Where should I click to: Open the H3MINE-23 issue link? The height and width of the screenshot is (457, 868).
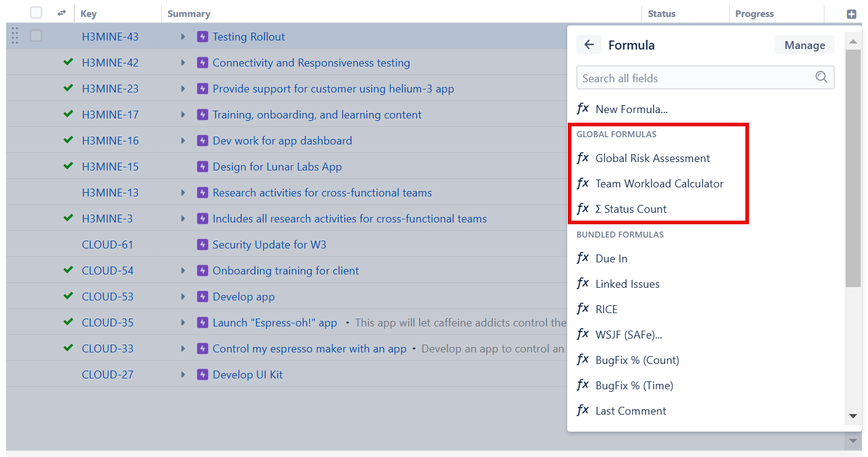[x=110, y=88]
